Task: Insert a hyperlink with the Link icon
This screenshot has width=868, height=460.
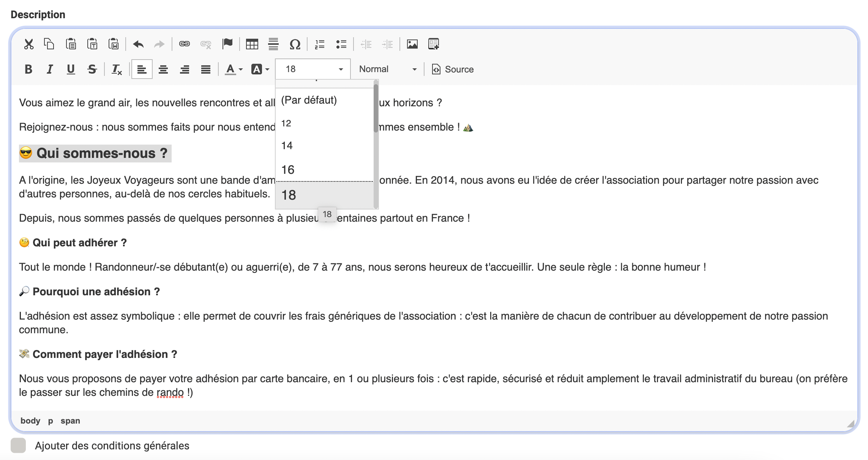Action: click(185, 44)
